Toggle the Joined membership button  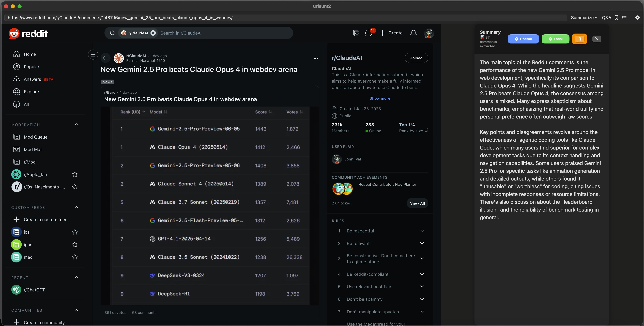point(416,58)
